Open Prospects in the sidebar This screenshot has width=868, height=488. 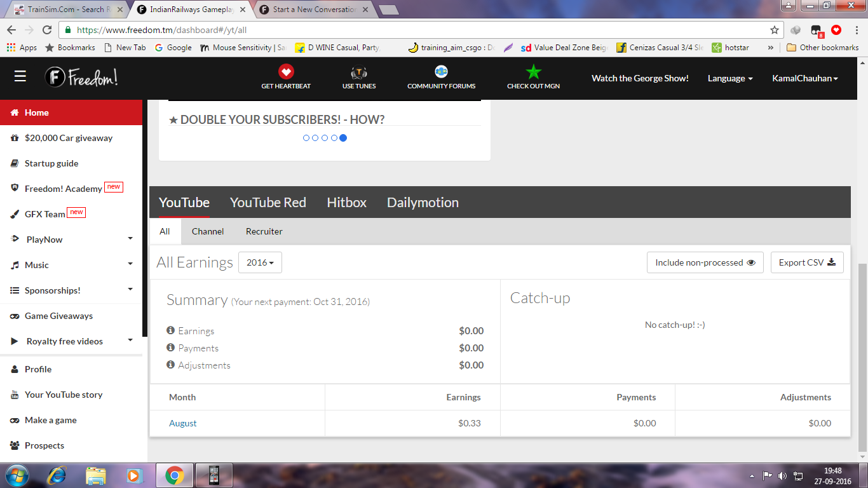[71, 445]
